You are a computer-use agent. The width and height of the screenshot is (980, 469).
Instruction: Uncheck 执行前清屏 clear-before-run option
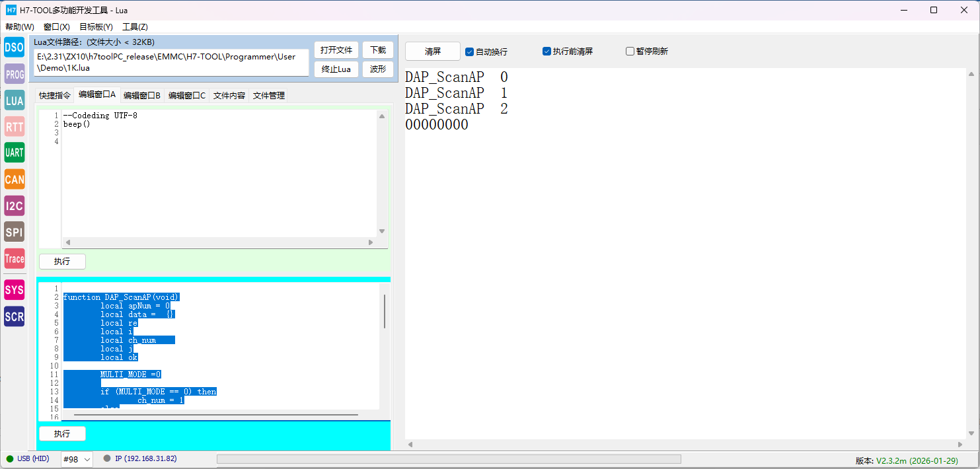[x=547, y=52]
